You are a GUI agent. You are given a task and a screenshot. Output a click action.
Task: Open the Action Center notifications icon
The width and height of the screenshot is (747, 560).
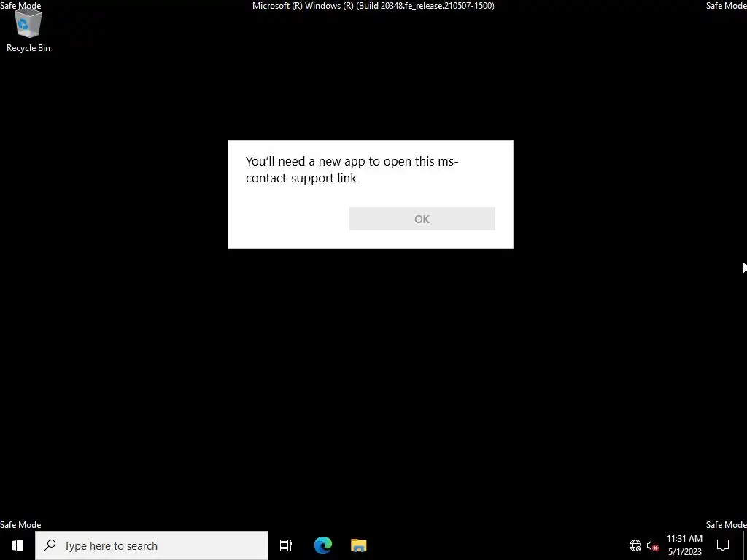tap(723, 545)
